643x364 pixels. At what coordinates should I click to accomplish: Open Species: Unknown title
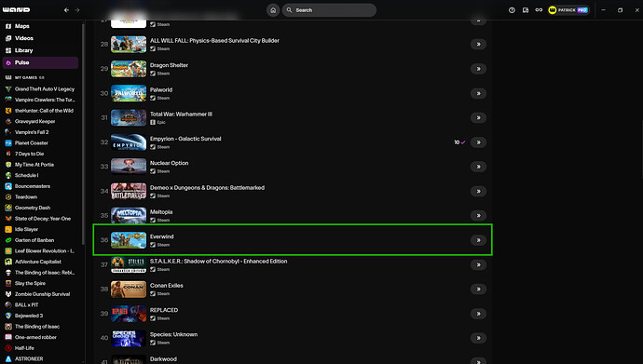pyautogui.click(x=173, y=334)
